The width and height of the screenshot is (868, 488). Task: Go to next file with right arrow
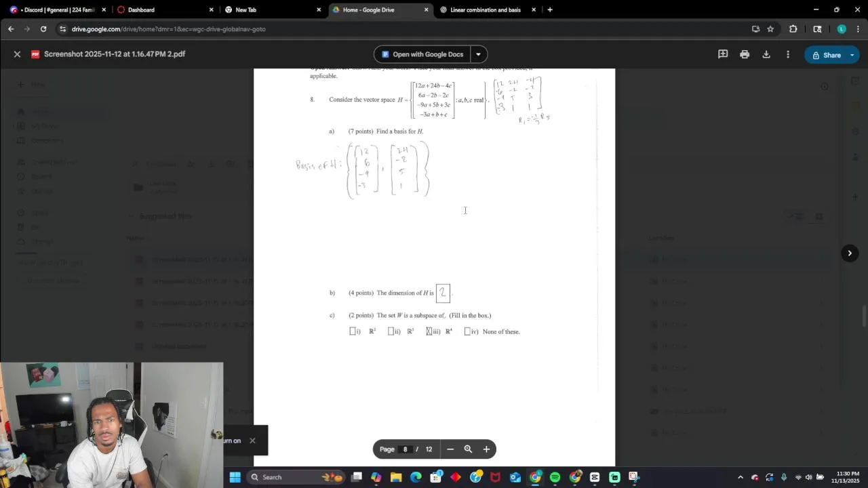pyautogui.click(x=850, y=253)
